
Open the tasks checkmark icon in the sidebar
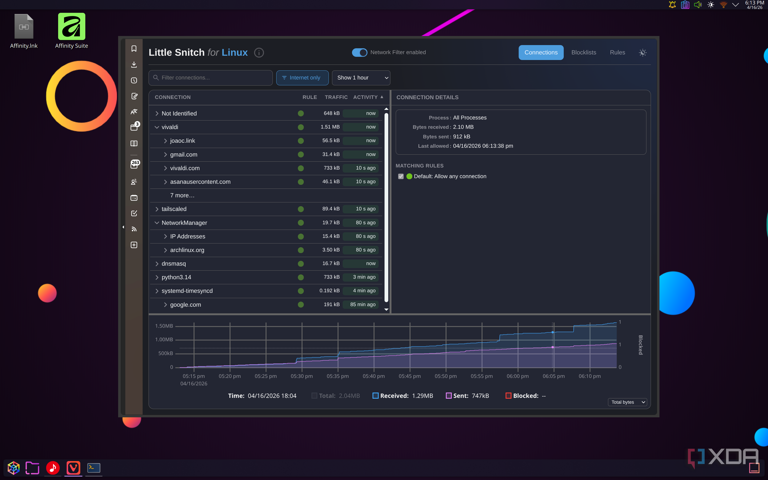point(134,214)
